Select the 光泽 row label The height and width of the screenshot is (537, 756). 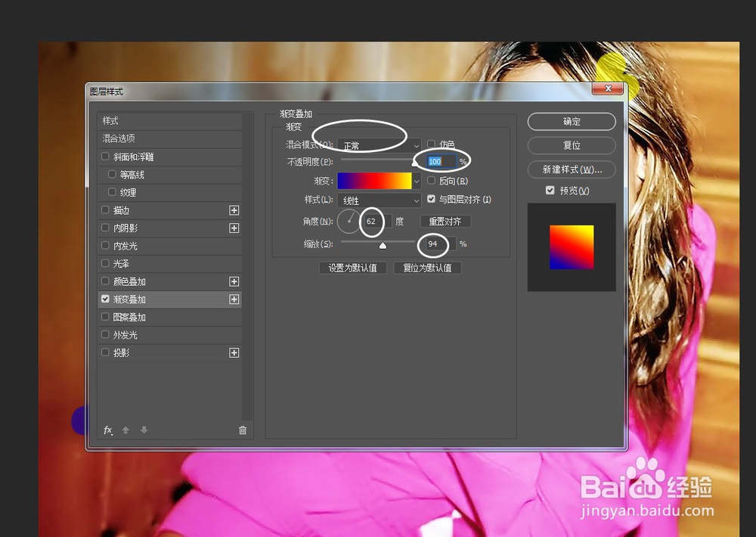[121, 264]
